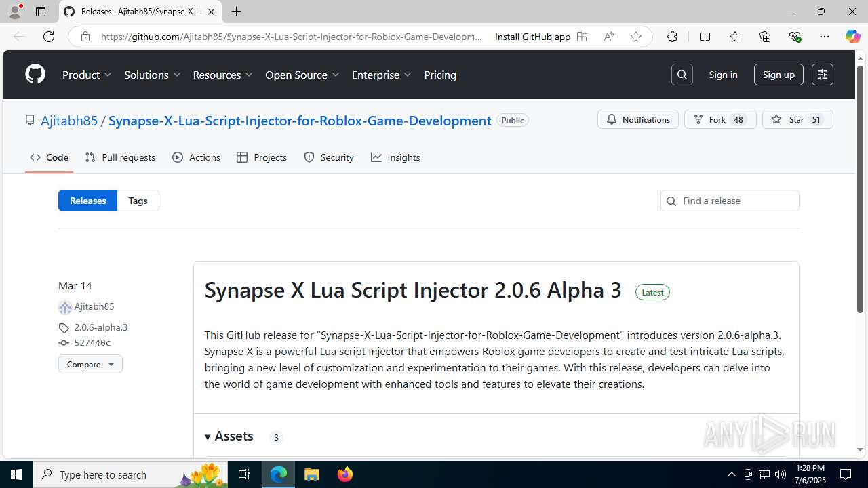Open the GitHub appearance settings icon button
868x488 pixels.
(823, 75)
